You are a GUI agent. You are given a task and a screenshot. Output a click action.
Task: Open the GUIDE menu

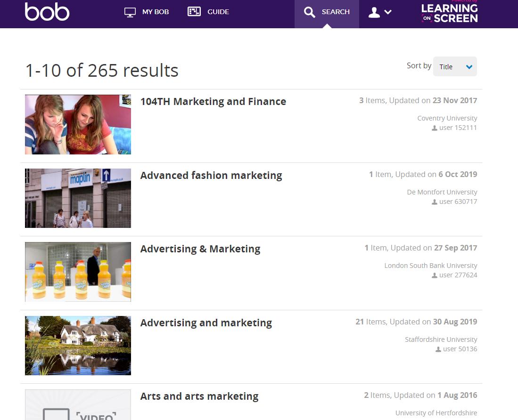tap(208, 12)
